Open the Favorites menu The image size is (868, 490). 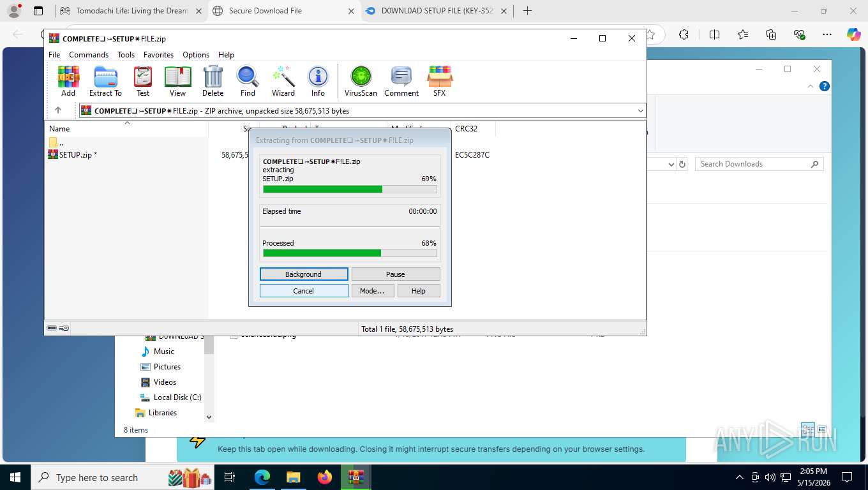coord(158,55)
